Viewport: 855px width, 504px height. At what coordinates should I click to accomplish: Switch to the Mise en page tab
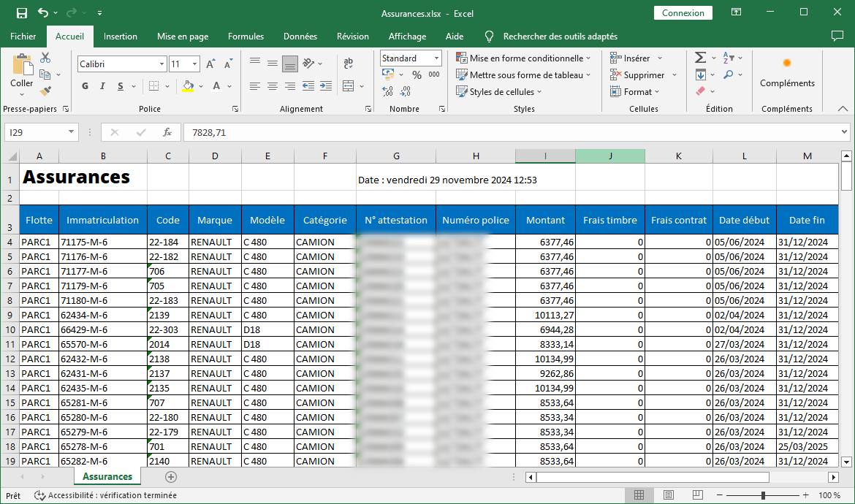tap(183, 37)
